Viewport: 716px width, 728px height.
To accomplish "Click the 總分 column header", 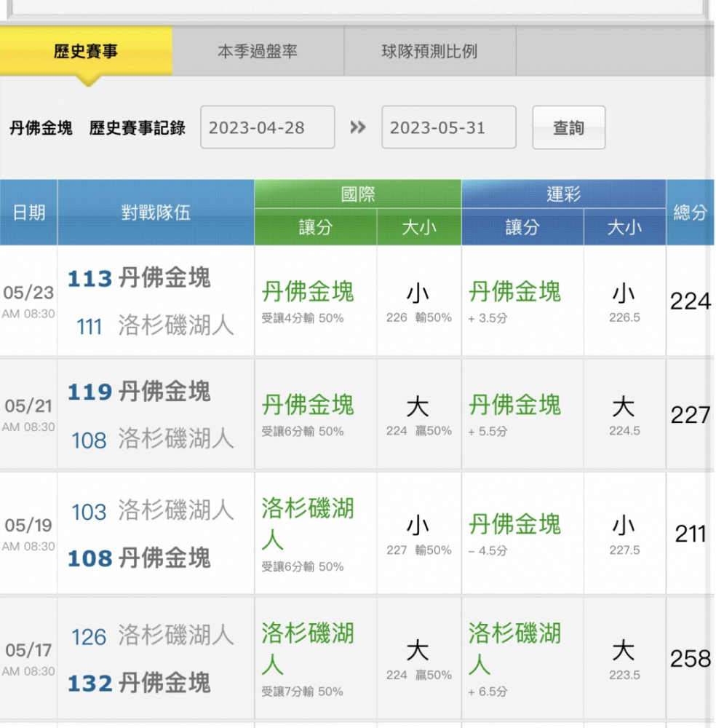I will click(690, 212).
